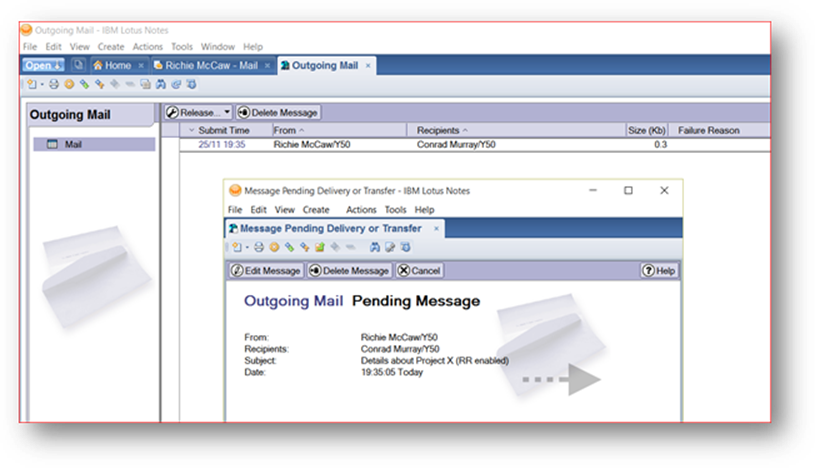
Task: Click Conrad Murray/Y50 in the message list
Action: [x=456, y=145]
